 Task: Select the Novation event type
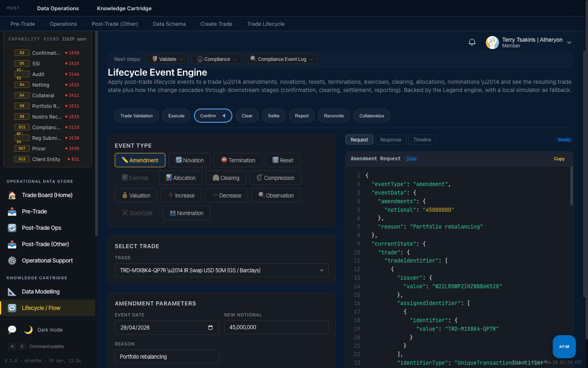pyautogui.click(x=189, y=160)
